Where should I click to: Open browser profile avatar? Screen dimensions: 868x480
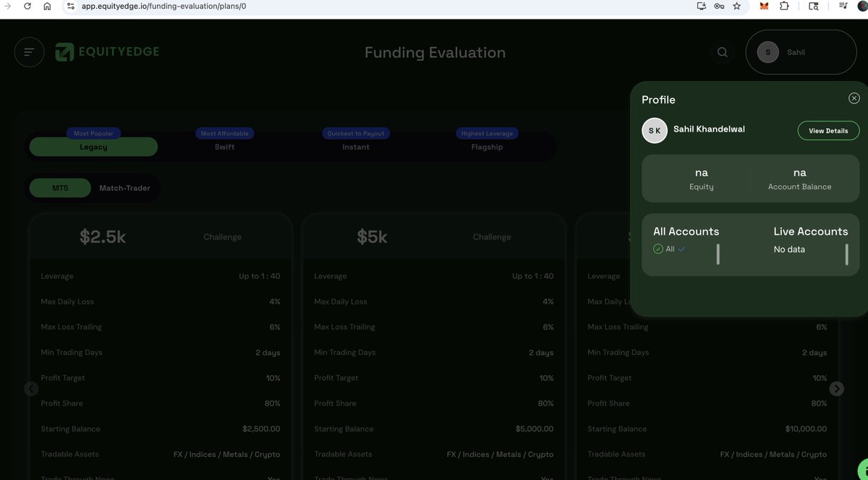click(x=862, y=6)
